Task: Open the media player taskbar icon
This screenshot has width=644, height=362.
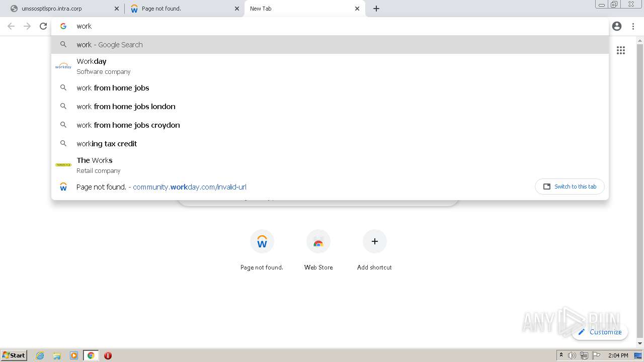Action: 74,355
